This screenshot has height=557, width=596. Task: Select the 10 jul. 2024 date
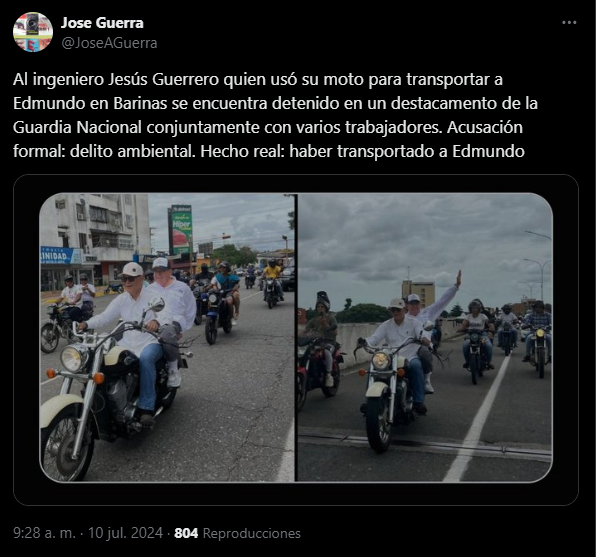[125, 533]
